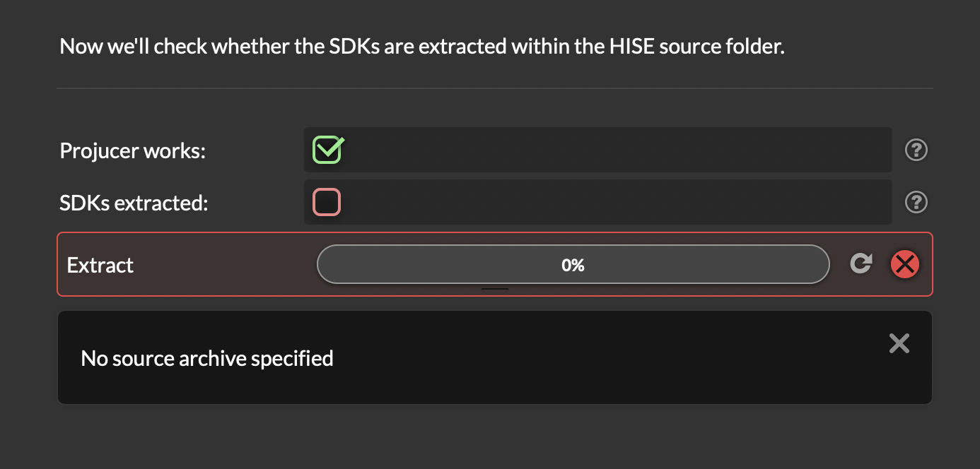The height and width of the screenshot is (469, 980).
Task: Click the "No source archive specified" error text
Action: pyautogui.click(x=207, y=358)
